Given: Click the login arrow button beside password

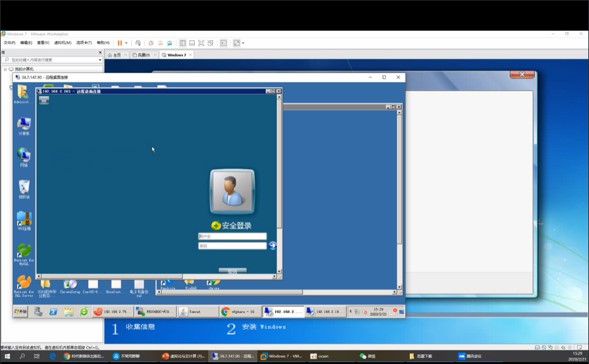Looking at the screenshot, I should pos(272,245).
